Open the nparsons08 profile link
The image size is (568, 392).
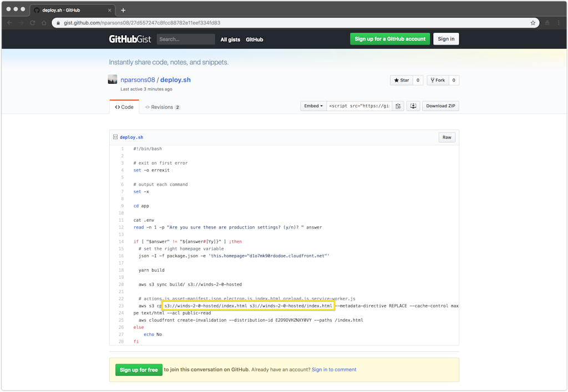point(138,80)
